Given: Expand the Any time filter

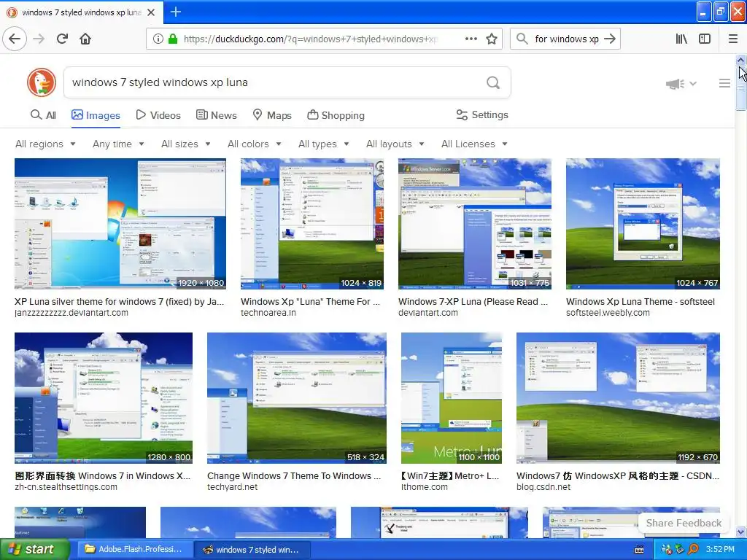Looking at the screenshot, I should point(118,144).
